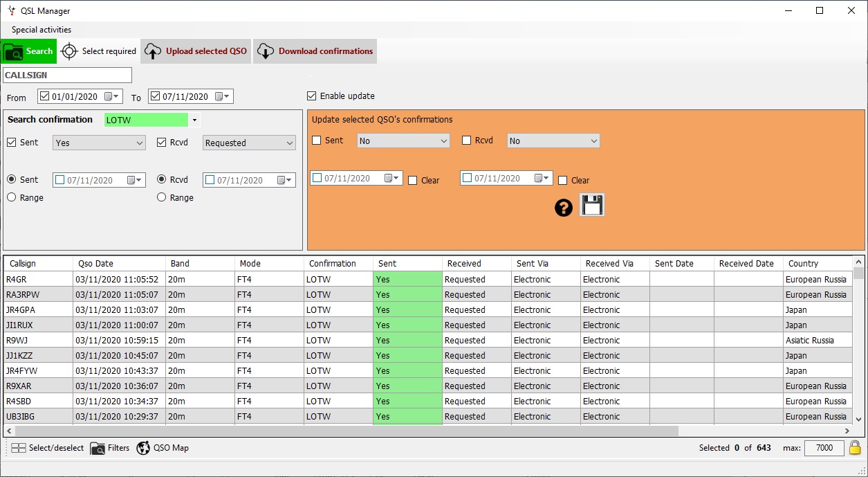Toggle the To date checkbox
Image resolution: width=868 pixels, height=477 pixels.
coord(156,97)
